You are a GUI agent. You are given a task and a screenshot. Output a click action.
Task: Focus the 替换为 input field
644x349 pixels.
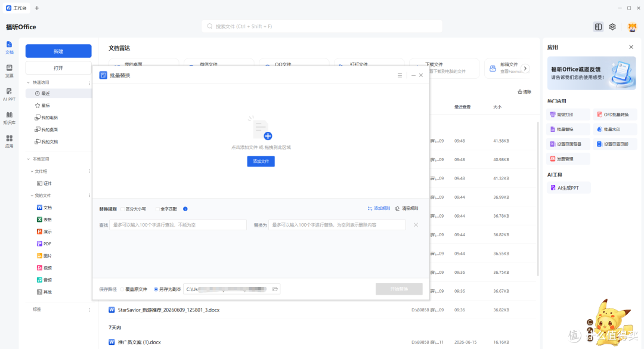(x=337, y=225)
